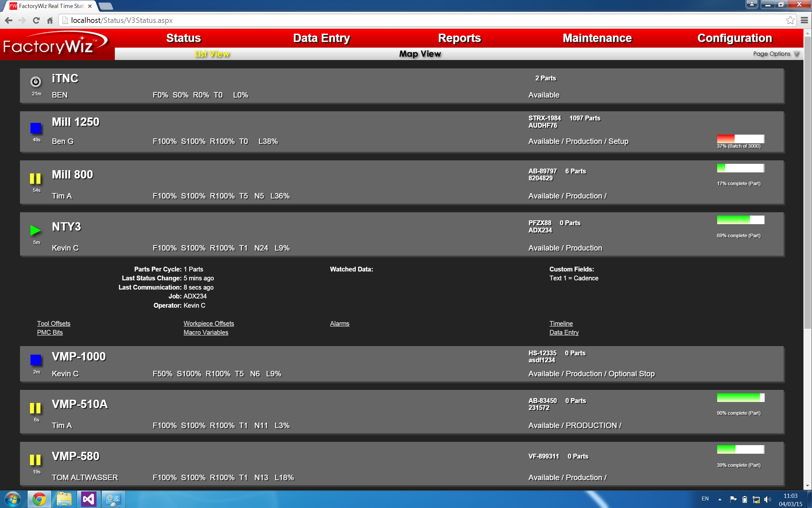Click the iTNC power-off status icon
Viewport: 812px width, 508px height.
[x=36, y=82]
